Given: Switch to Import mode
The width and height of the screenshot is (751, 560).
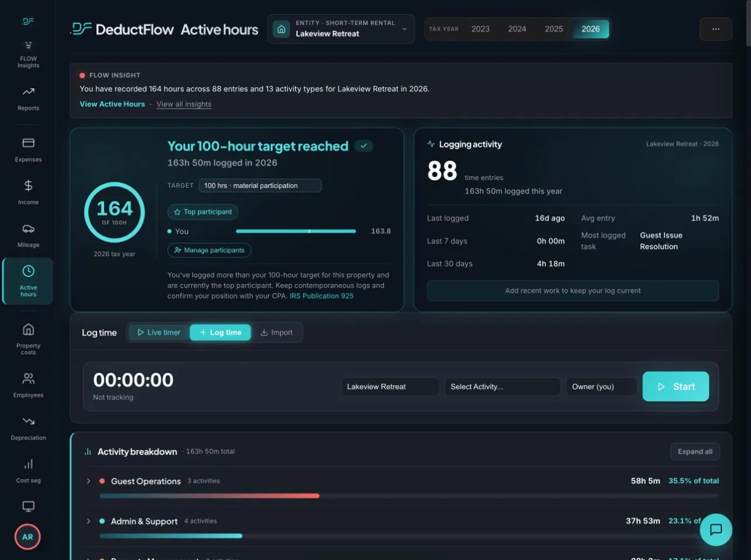Looking at the screenshot, I should click(277, 332).
